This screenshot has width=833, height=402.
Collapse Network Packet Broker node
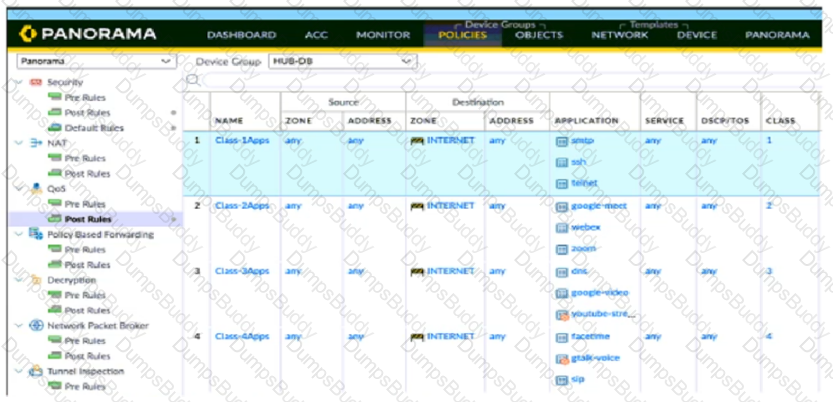[20, 326]
